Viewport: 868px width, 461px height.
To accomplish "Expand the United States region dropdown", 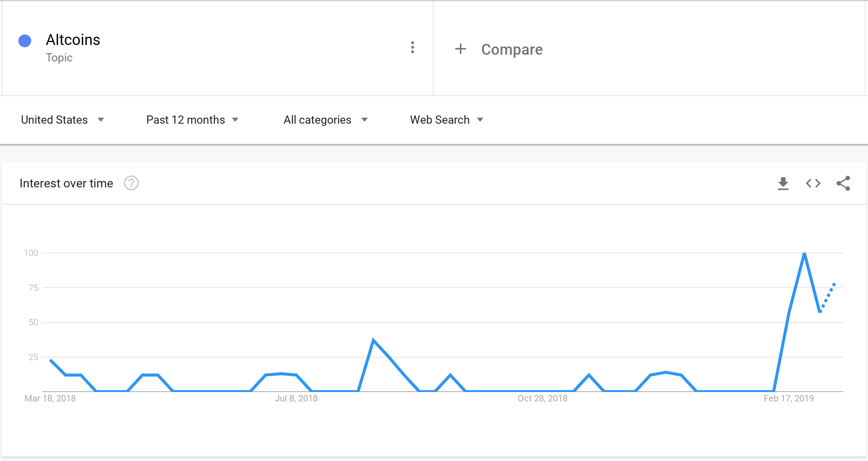I will [63, 120].
